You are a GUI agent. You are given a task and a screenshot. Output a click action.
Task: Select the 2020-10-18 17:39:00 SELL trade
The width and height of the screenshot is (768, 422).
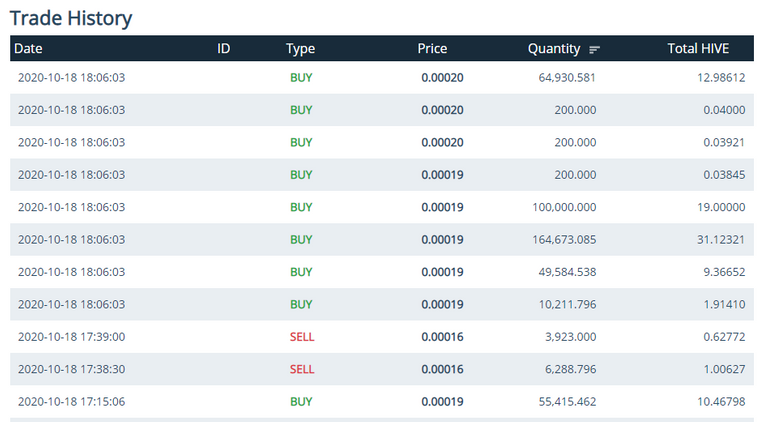click(382, 337)
